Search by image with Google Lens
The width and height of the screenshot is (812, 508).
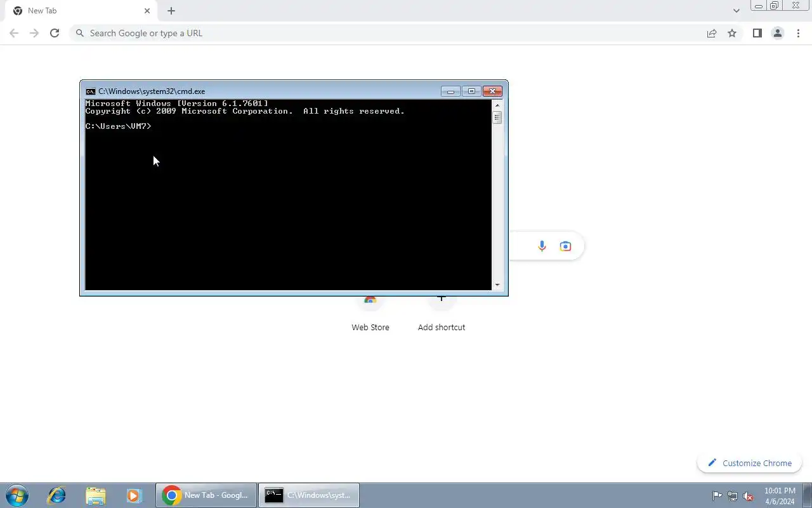[565, 246]
